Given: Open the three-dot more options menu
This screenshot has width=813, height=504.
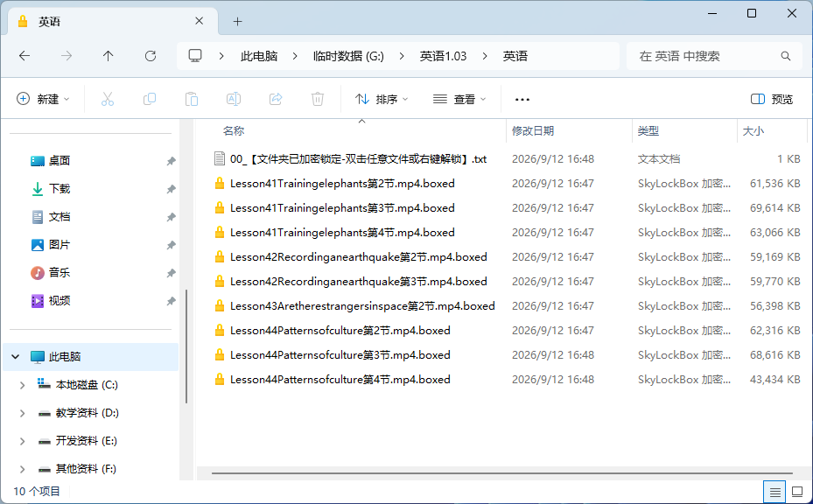Looking at the screenshot, I should click(522, 100).
